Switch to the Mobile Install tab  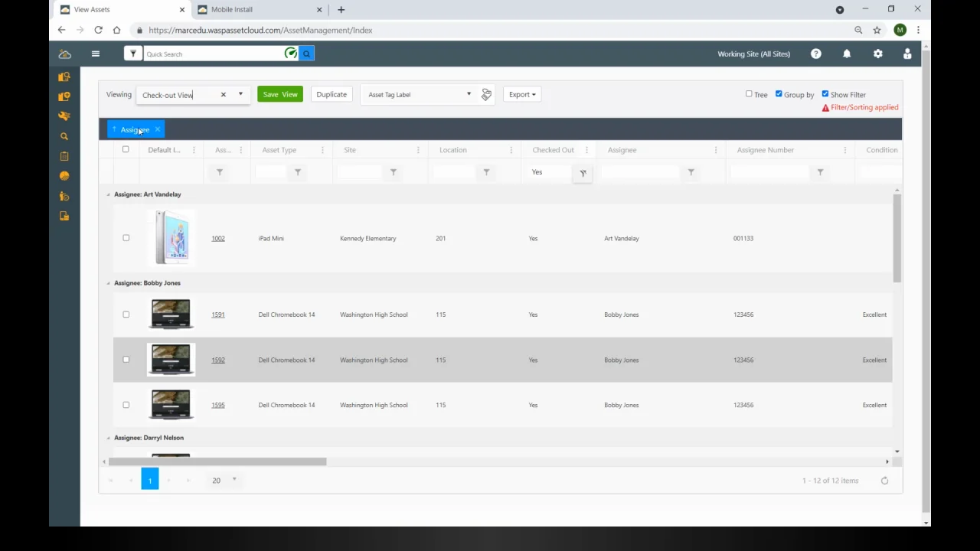tap(260, 10)
